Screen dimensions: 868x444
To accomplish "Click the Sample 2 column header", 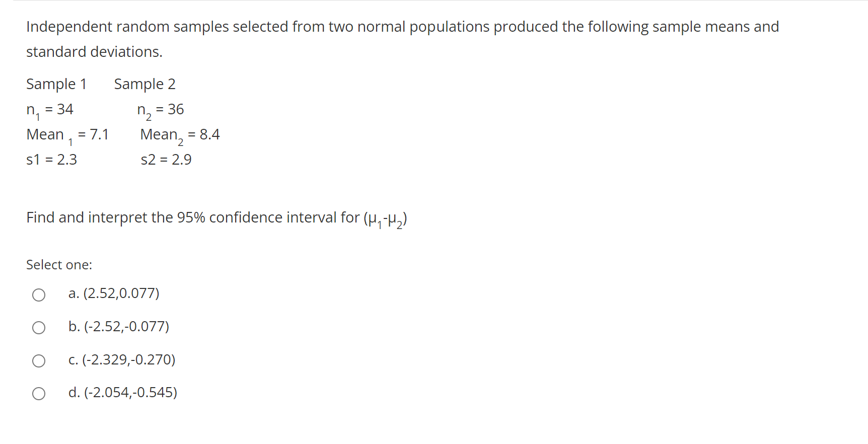I will point(144,84).
